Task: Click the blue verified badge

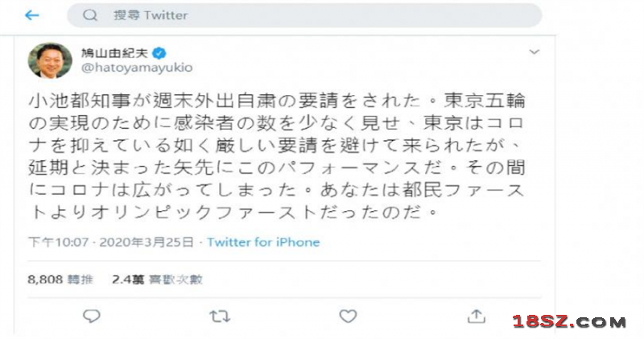Action: pos(162,53)
